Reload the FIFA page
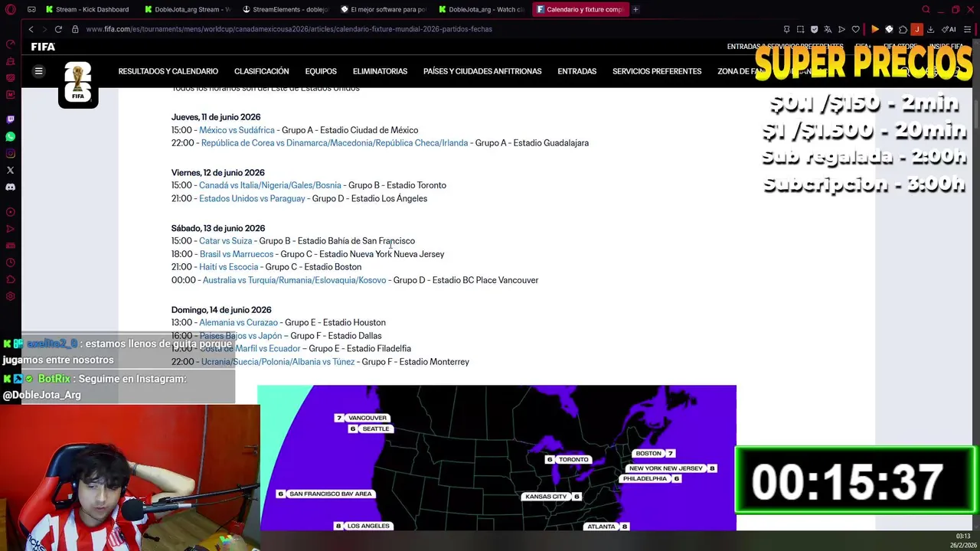This screenshot has width=980, height=551. [58, 29]
